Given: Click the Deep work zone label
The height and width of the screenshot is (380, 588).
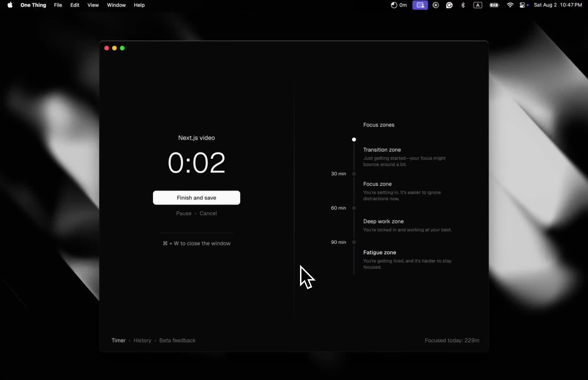Looking at the screenshot, I should click(x=383, y=221).
